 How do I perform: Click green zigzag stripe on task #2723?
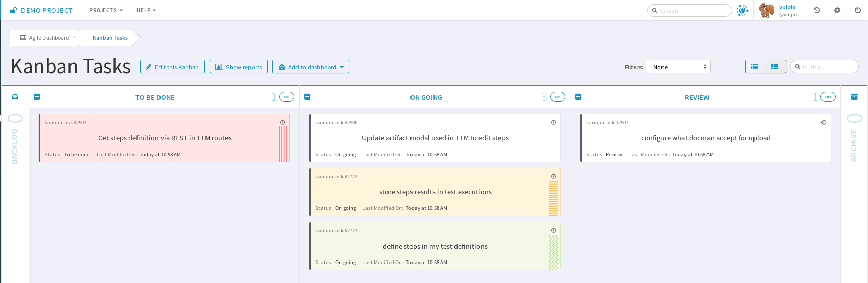click(x=553, y=252)
